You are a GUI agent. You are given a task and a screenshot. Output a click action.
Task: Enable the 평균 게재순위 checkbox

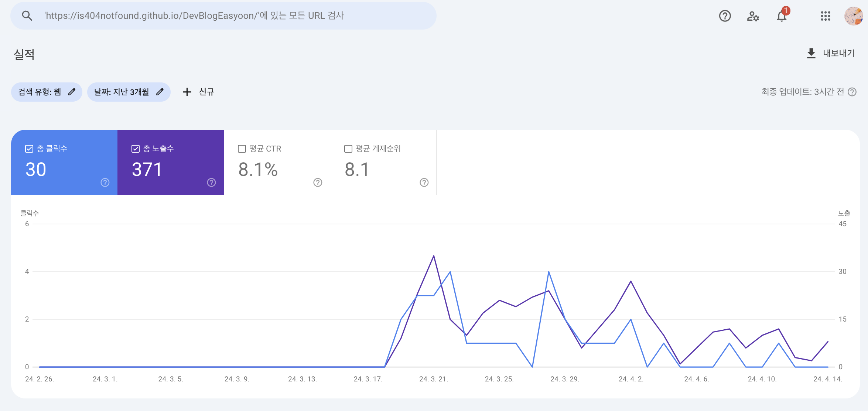(x=348, y=149)
